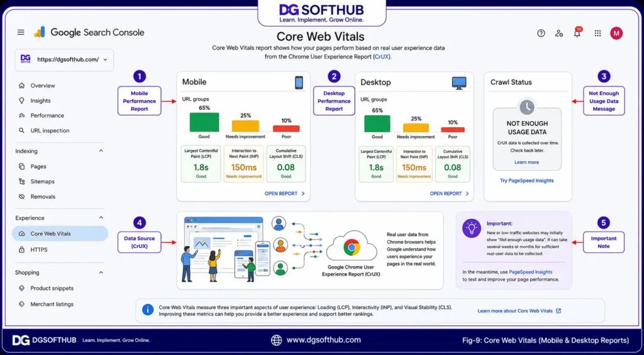
Task: Click the Desktop INP 150ms metric card
Action: (414, 164)
